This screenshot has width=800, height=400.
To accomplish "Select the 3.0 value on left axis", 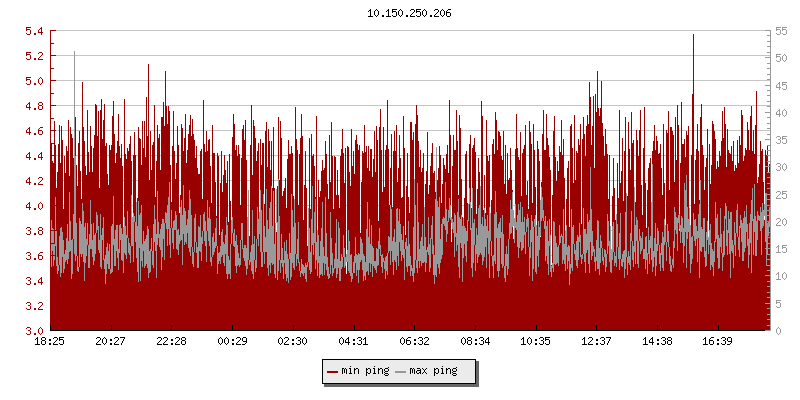I will pos(34,331).
